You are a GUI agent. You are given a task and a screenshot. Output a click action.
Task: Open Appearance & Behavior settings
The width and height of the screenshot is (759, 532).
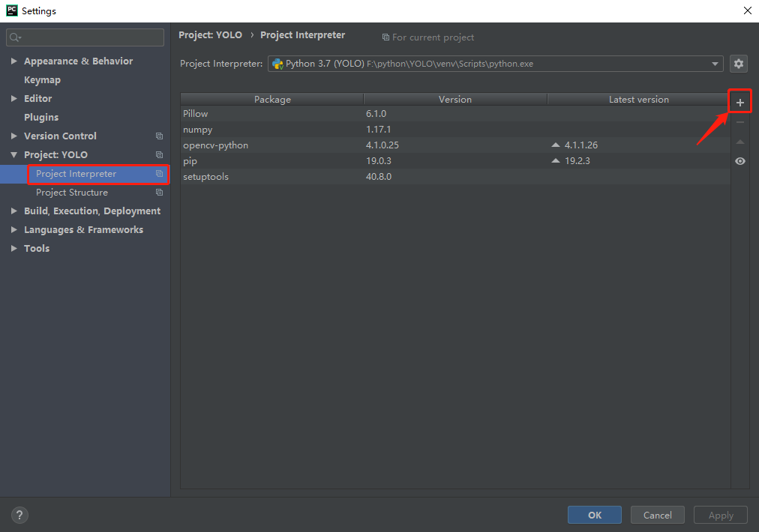click(79, 61)
